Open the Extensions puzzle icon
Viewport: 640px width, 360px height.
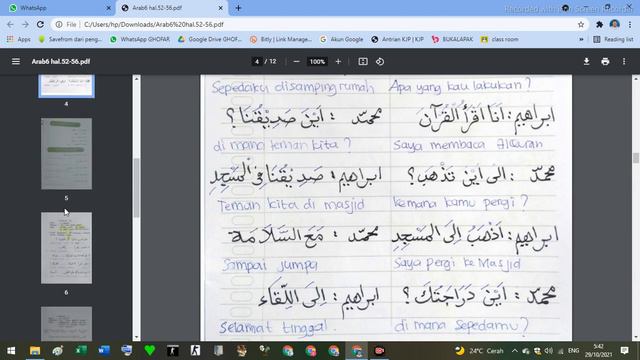click(599, 24)
